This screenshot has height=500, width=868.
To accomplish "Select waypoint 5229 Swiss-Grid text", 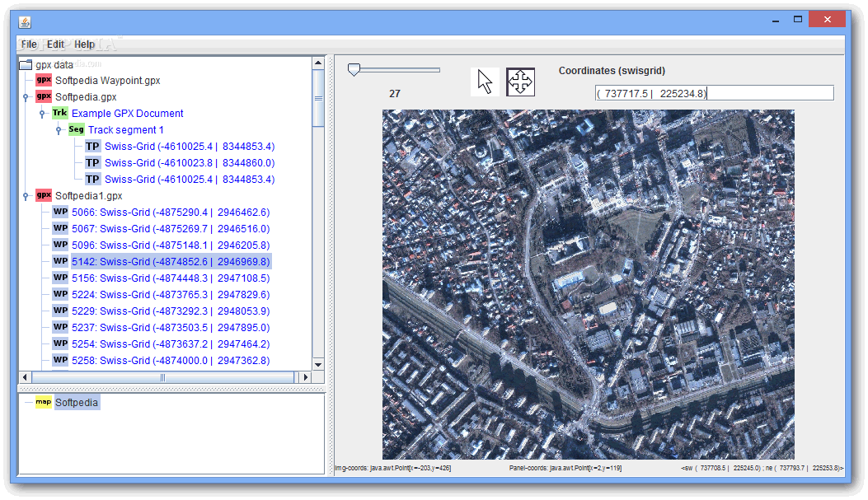I will (171, 311).
